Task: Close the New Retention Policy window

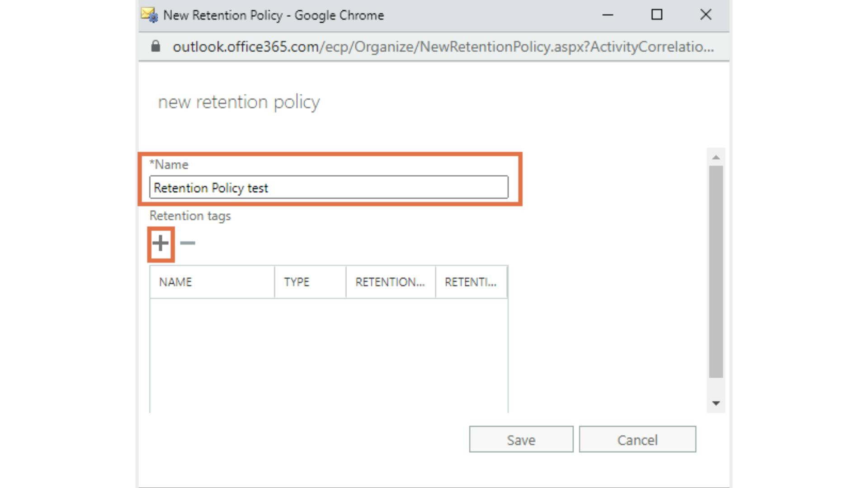Action: (705, 15)
